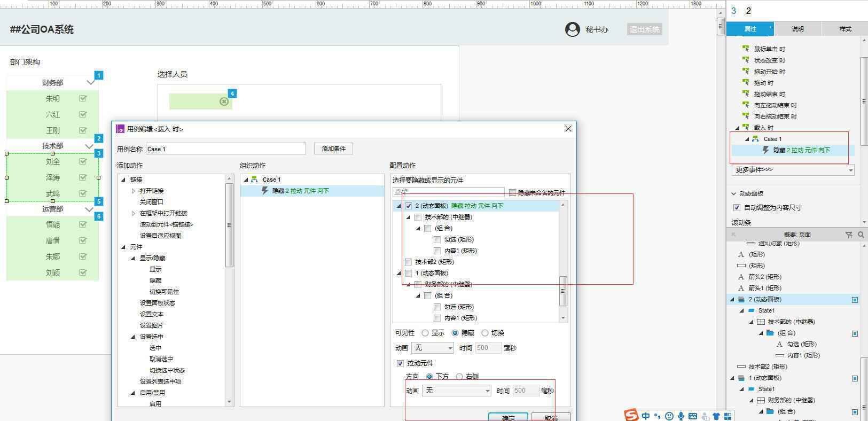Expand the 打开链接 node in 添加动作 tree
This screenshot has width=868, height=421.
pos(134,191)
